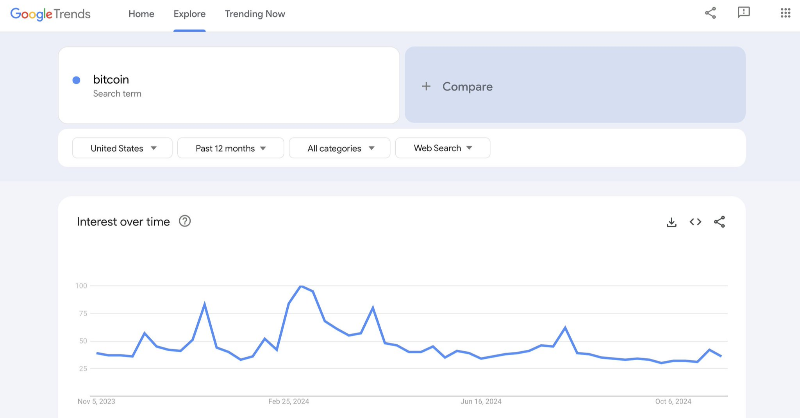Share the Interest over time chart

[719, 222]
